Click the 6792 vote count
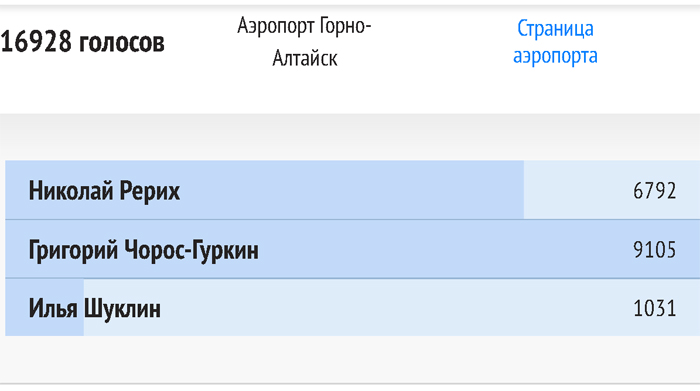The height and width of the screenshot is (391, 700). tap(654, 191)
